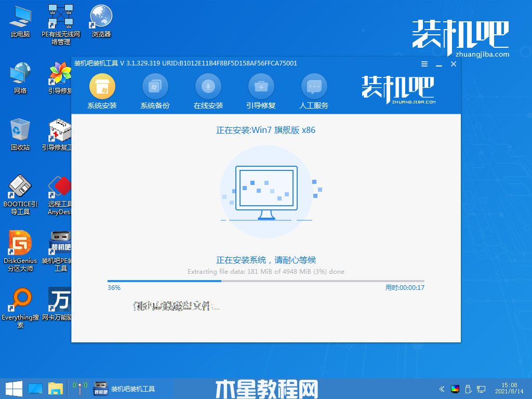Click the window title with URID text
Viewport: 532px width, 399px height.
(185, 63)
